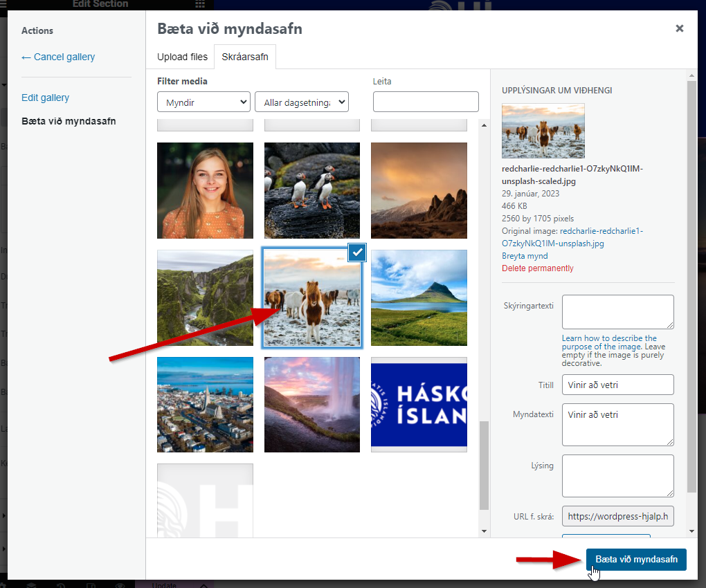Click the Breyta mynd link
Viewport: 706px width, 588px height.
[x=525, y=256]
